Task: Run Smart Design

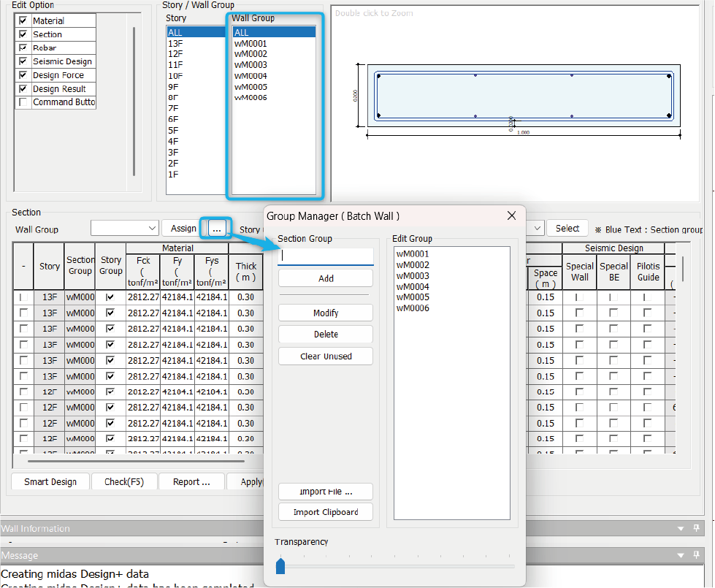Action: (x=50, y=481)
